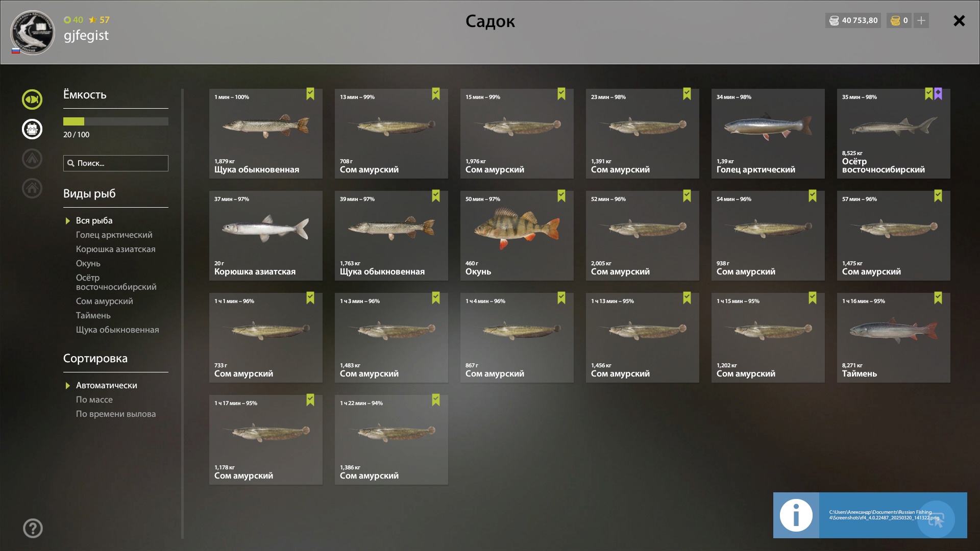Select Автоматически sorting option
This screenshot has width=980, height=551.
(106, 385)
